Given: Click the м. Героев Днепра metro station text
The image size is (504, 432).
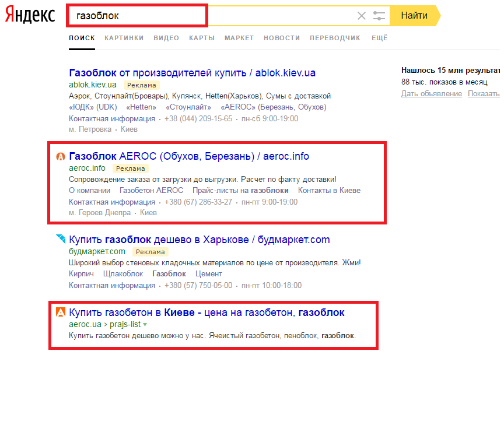Looking at the screenshot, I should (100, 213).
